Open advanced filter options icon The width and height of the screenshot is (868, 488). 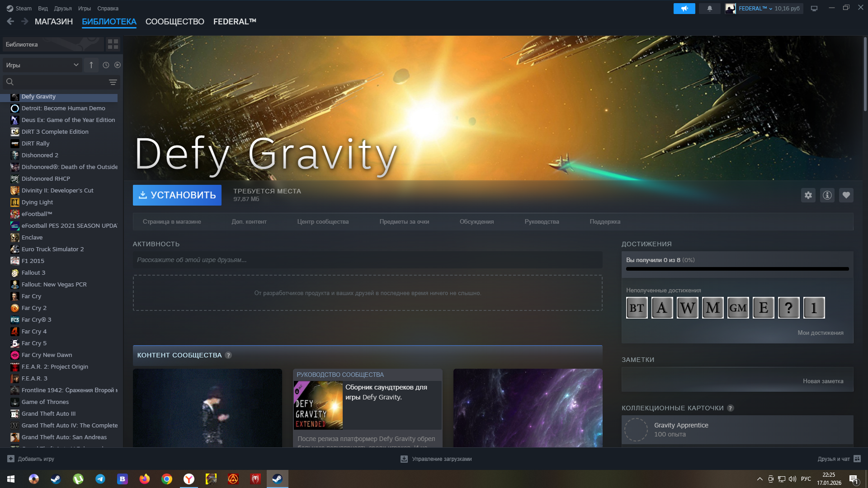(x=113, y=82)
